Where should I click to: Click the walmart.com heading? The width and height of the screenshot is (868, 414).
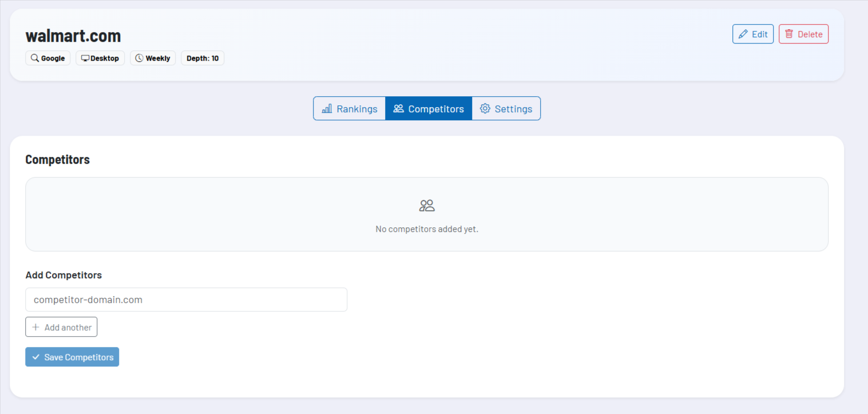coord(73,36)
